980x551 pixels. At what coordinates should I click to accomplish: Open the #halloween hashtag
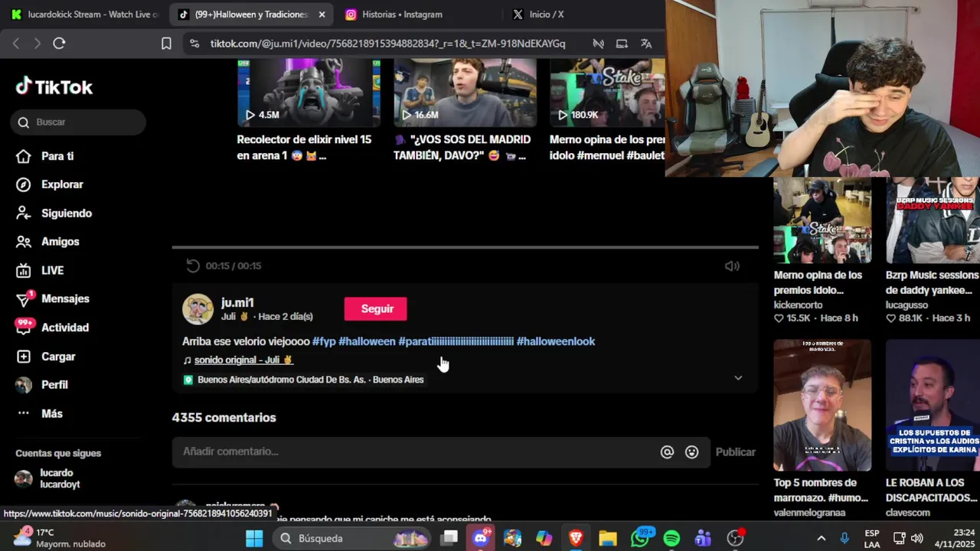pyautogui.click(x=367, y=341)
